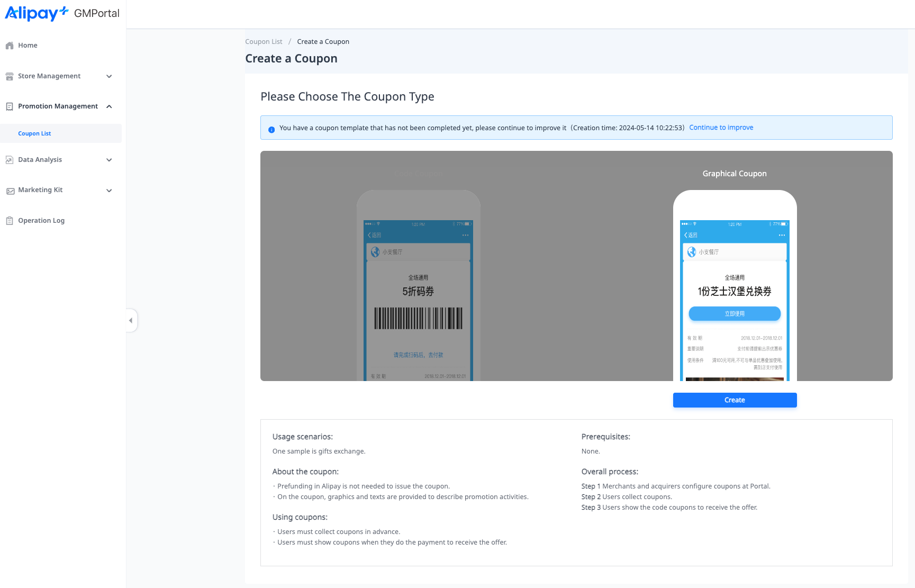Click the Operation Log clipboard icon
This screenshot has width=915, height=588.
coord(10,221)
